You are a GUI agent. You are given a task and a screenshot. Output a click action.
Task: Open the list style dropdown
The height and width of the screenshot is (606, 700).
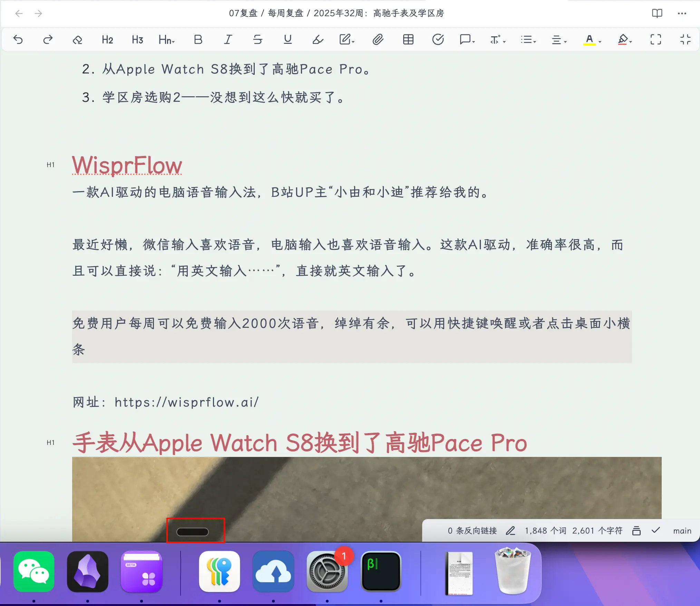[x=528, y=40]
